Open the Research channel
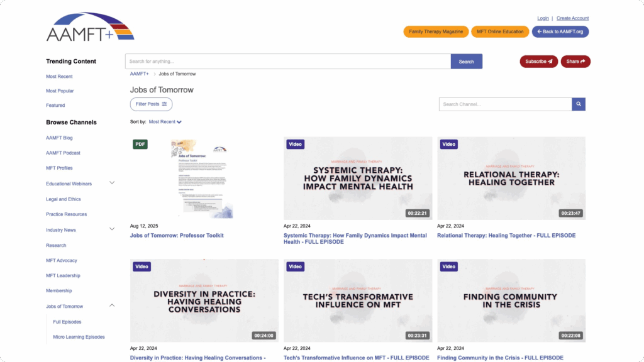 click(56, 246)
